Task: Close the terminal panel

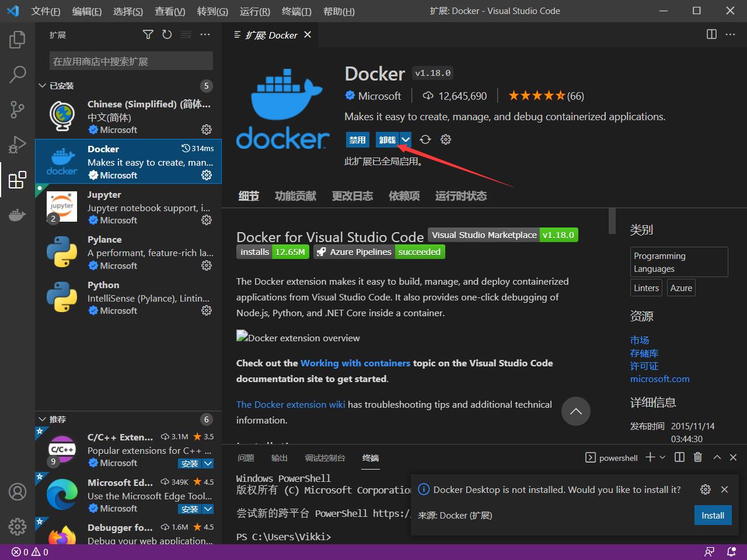Action: tap(734, 457)
